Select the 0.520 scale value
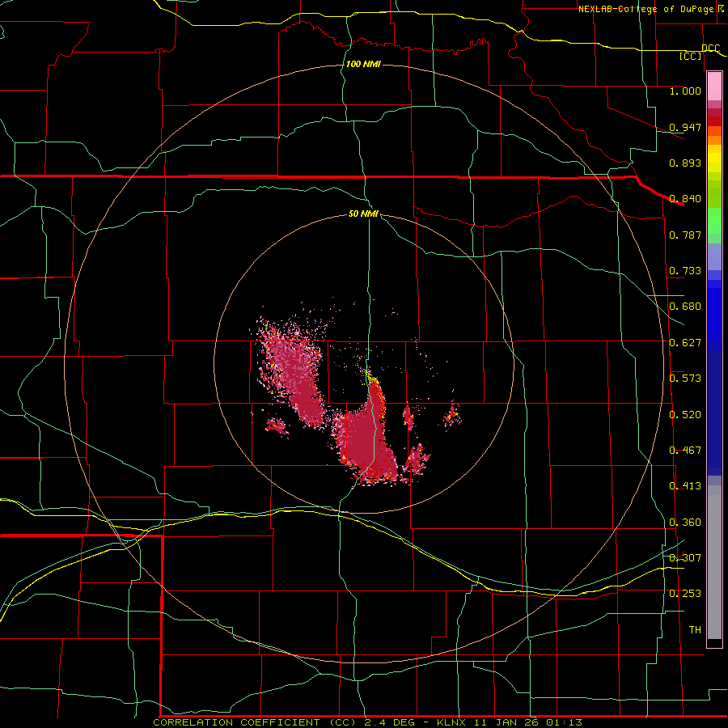Image resolution: width=728 pixels, height=728 pixels. (x=685, y=415)
